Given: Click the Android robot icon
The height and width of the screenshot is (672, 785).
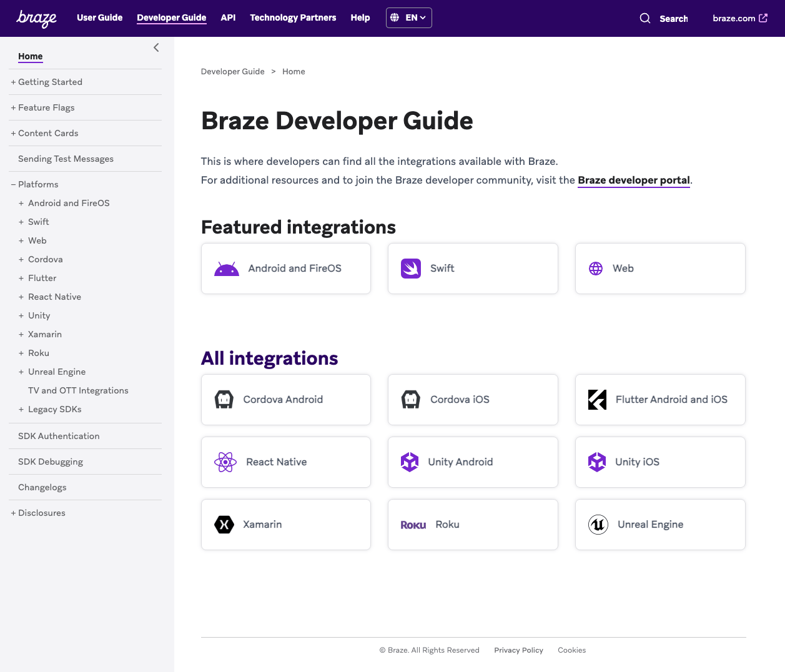Looking at the screenshot, I should tap(227, 269).
